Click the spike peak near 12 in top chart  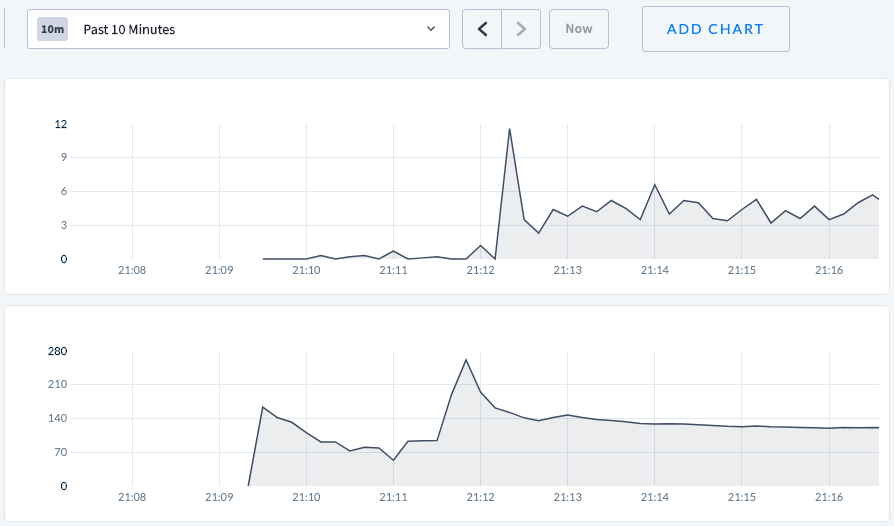pos(509,129)
